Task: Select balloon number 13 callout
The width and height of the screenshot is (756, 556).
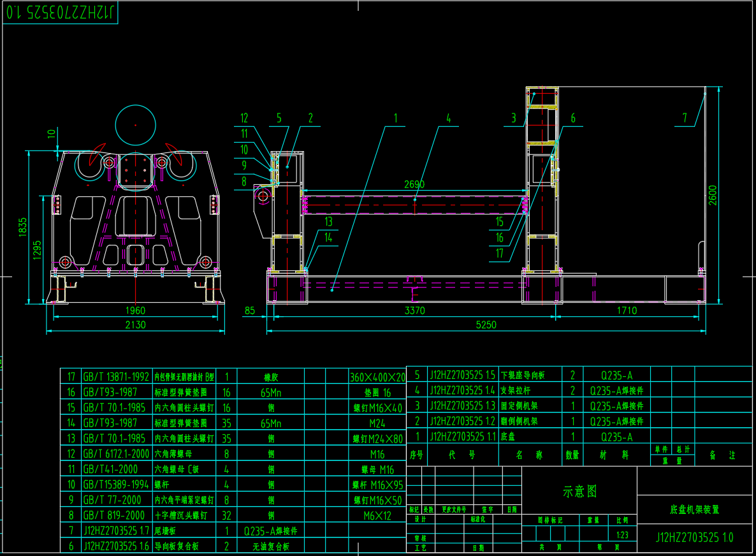Action: (x=328, y=221)
